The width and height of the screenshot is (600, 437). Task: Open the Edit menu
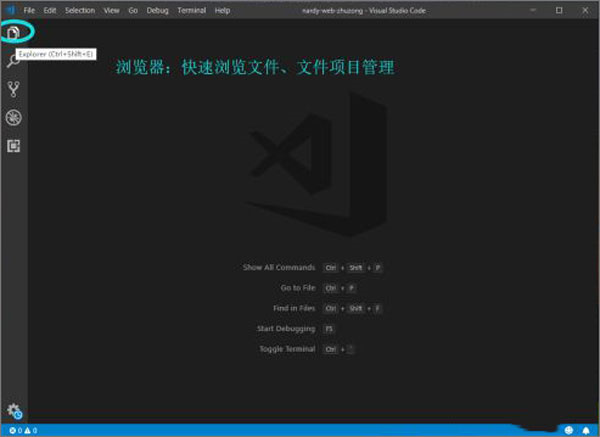click(50, 11)
